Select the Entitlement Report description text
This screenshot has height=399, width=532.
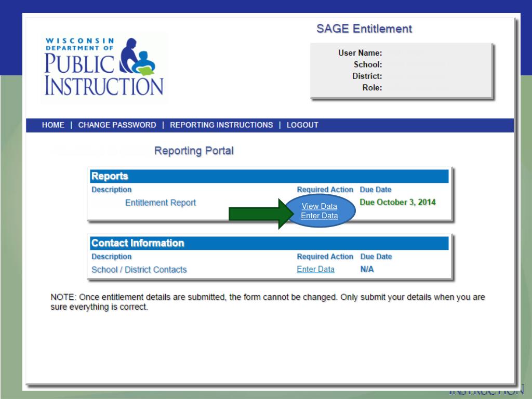pyautogui.click(x=161, y=203)
